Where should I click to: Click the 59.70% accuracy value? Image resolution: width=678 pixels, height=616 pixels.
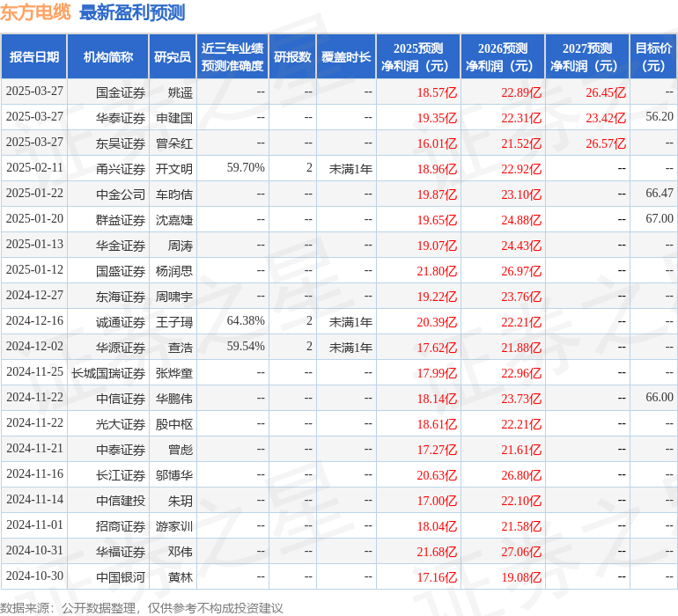tap(246, 168)
